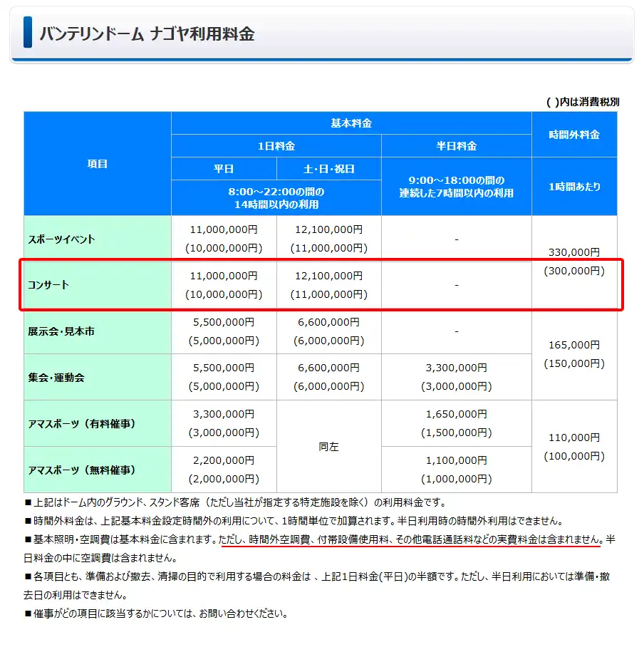This screenshot has width=644, height=647.
Task: Click the 平日 column header
Action: click(224, 169)
